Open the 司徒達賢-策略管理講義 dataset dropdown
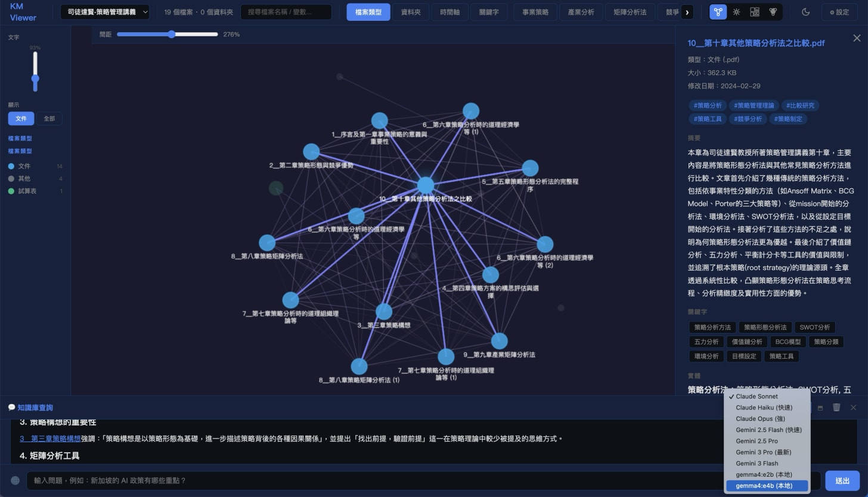Screen dimensions: 868x497 [x=105, y=12]
